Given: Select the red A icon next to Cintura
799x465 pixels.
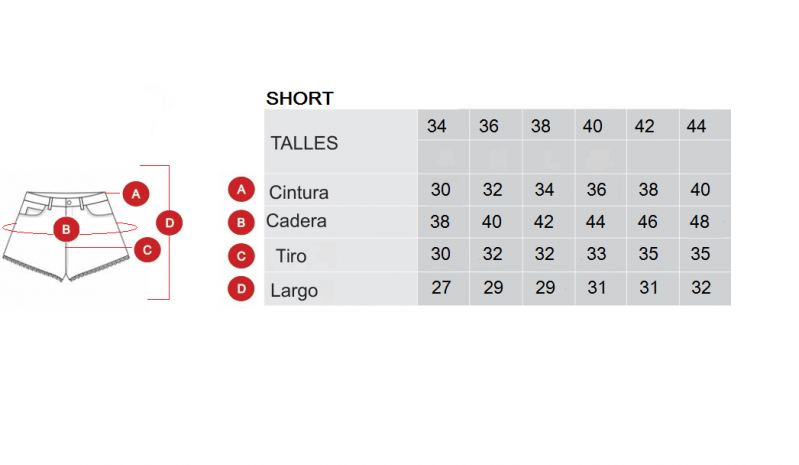Looking at the screenshot, I should [241, 189].
